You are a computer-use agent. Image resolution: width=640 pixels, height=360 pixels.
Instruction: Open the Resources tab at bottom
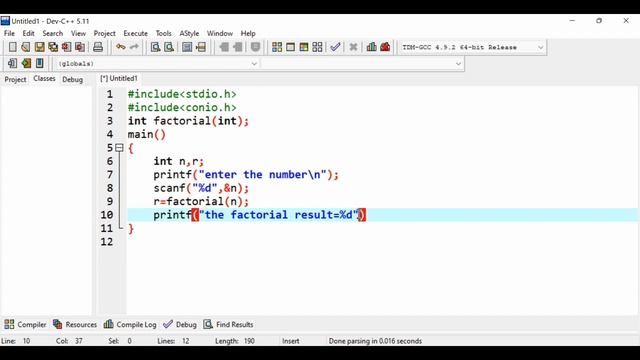(75, 324)
